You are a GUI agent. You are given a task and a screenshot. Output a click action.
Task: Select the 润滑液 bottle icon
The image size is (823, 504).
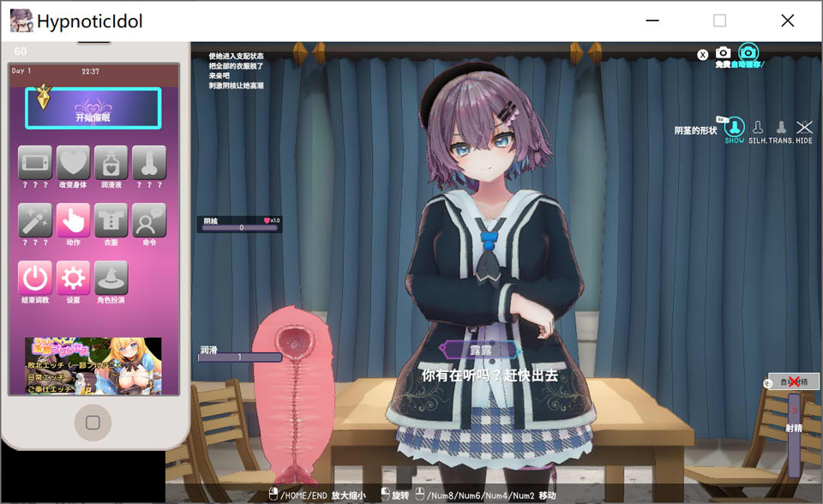(111, 163)
